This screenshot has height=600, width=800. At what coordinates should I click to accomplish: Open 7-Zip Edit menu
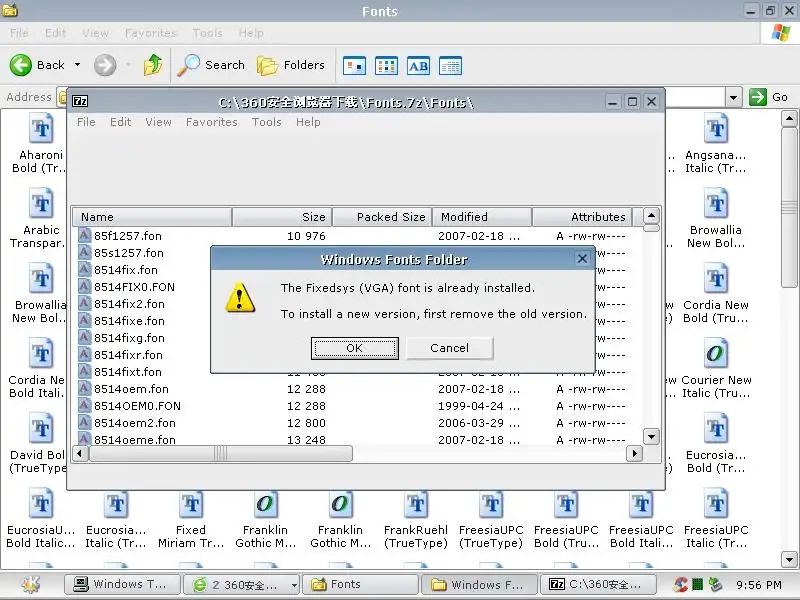click(x=120, y=122)
